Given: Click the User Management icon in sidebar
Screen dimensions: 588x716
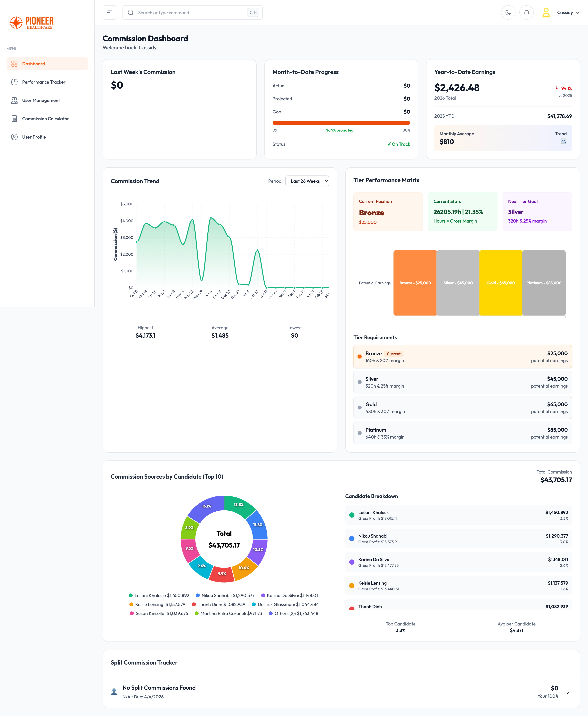Looking at the screenshot, I should coord(15,100).
